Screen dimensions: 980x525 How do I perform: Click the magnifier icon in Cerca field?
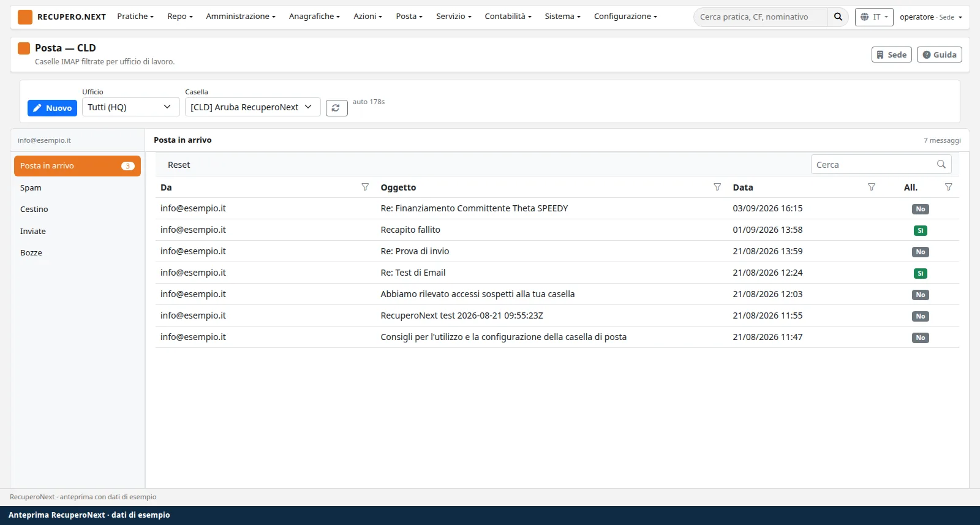(x=941, y=164)
